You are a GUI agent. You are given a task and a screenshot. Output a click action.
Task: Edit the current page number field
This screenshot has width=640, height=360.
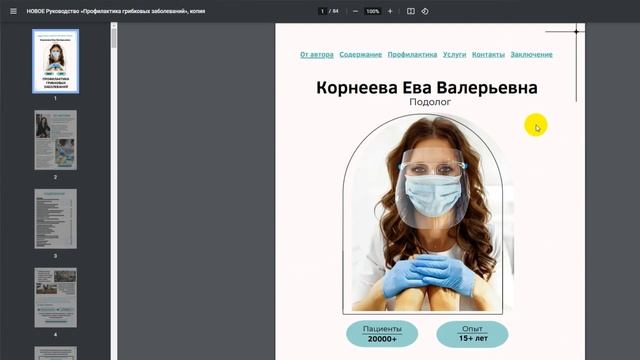click(322, 11)
